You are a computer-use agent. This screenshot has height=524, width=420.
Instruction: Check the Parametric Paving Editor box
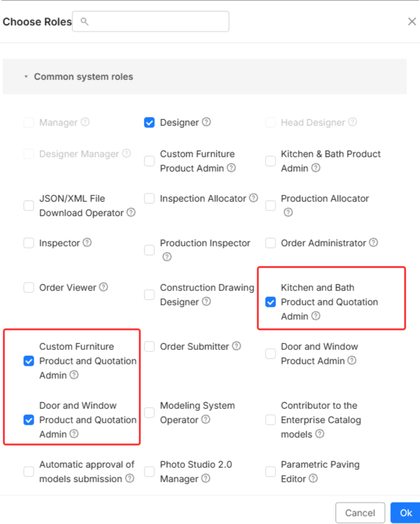pos(271,472)
